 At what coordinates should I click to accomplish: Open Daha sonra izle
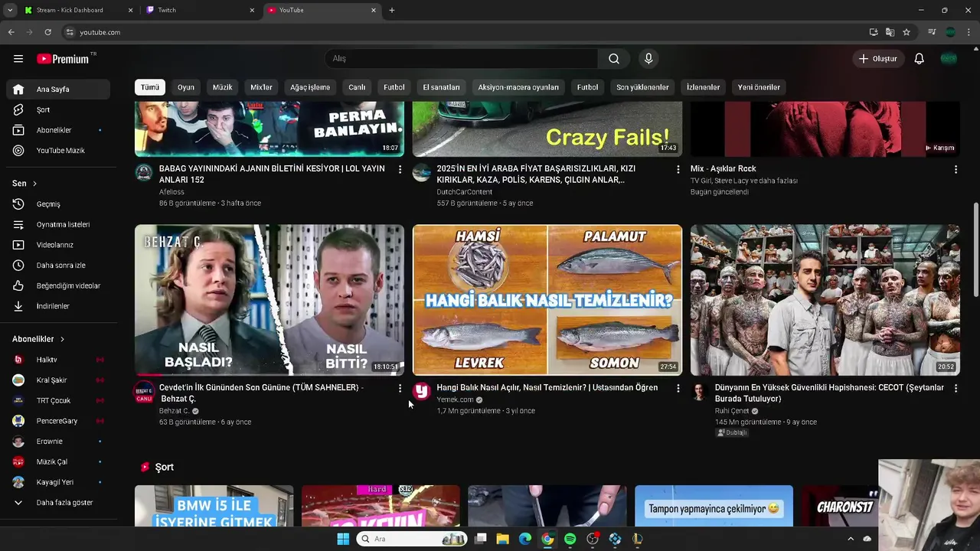[x=58, y=266]
